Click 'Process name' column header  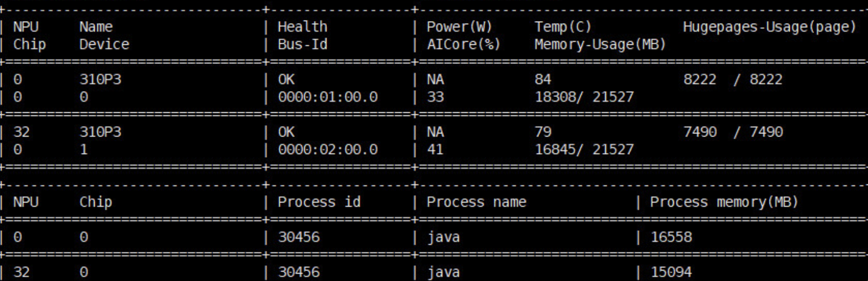coord(476,202)
